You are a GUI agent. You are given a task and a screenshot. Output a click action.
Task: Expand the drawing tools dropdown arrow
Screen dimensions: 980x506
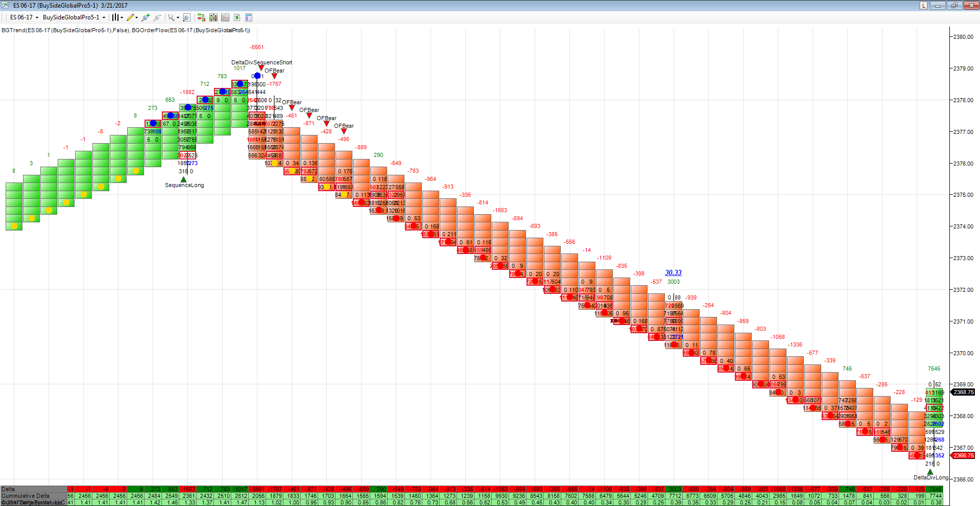[x=137, y=17]
